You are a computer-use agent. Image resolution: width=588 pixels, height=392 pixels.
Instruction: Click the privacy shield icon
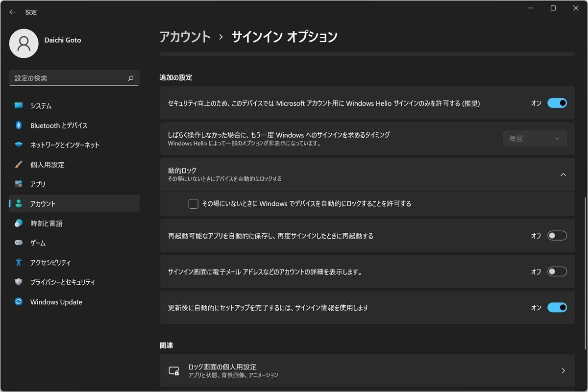19,282
